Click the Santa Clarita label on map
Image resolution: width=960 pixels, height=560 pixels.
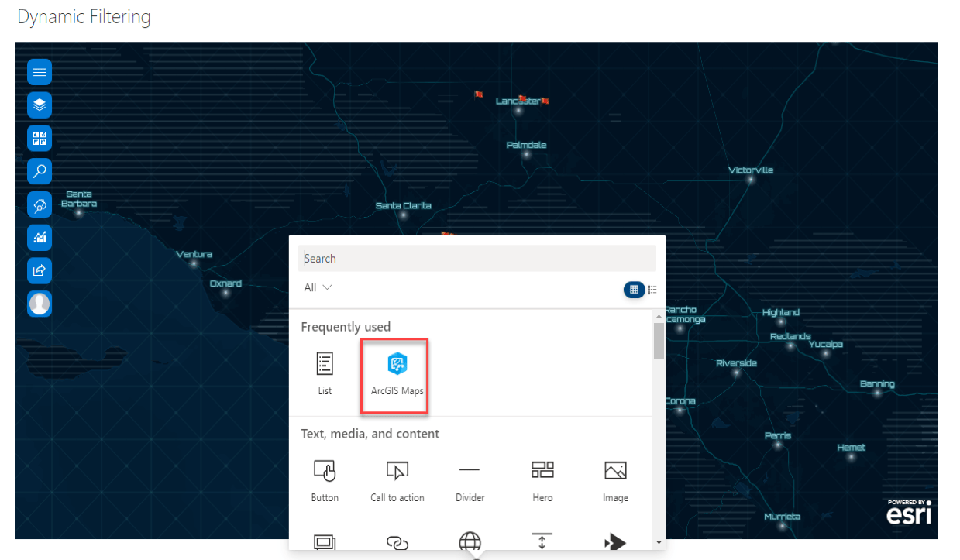pos(404,205)
